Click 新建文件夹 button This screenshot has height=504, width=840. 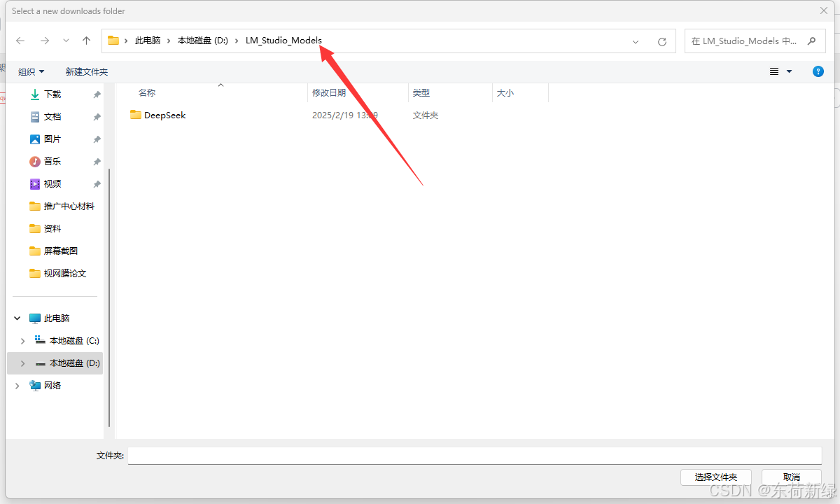click(87, 71)
